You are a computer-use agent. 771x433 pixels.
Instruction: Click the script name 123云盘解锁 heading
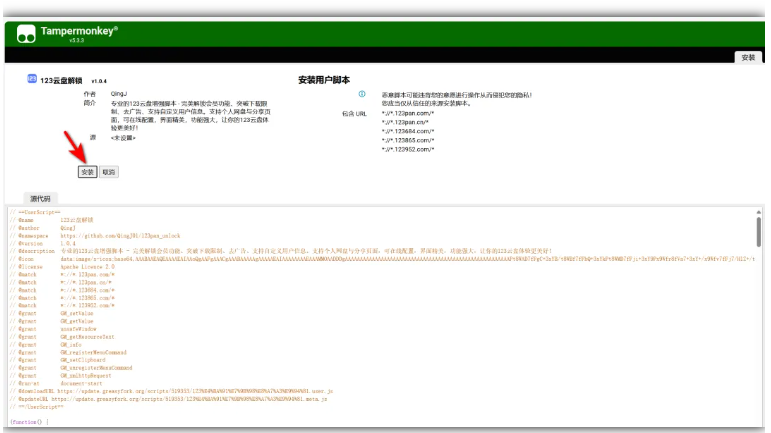coord(61,81)
